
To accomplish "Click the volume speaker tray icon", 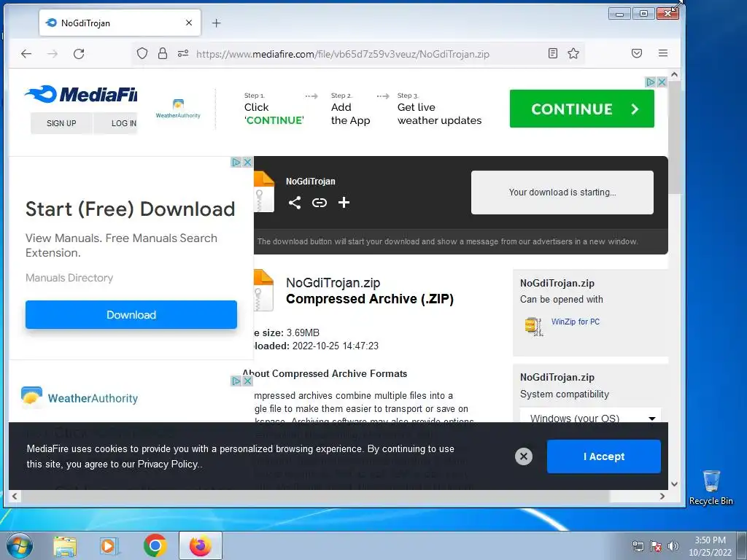I will click(673, 546).
